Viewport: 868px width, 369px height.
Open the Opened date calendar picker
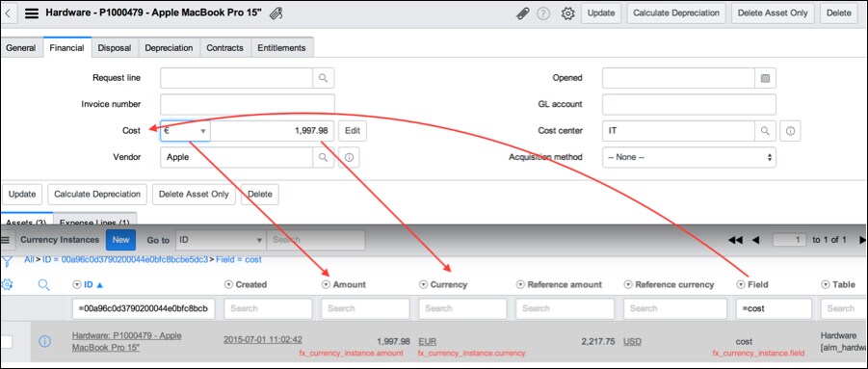tap(765, 78)
